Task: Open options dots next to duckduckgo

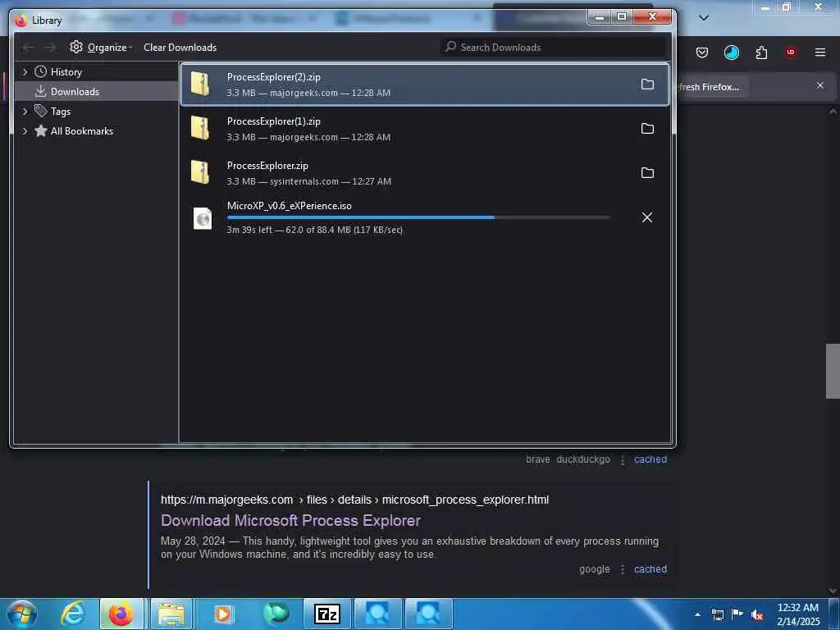Action: coord(622,459)
